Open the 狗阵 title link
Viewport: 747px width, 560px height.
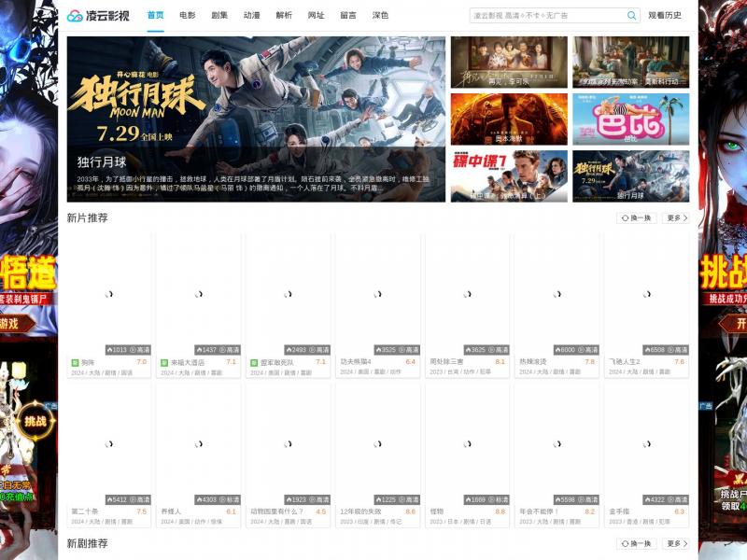(88, 363)
